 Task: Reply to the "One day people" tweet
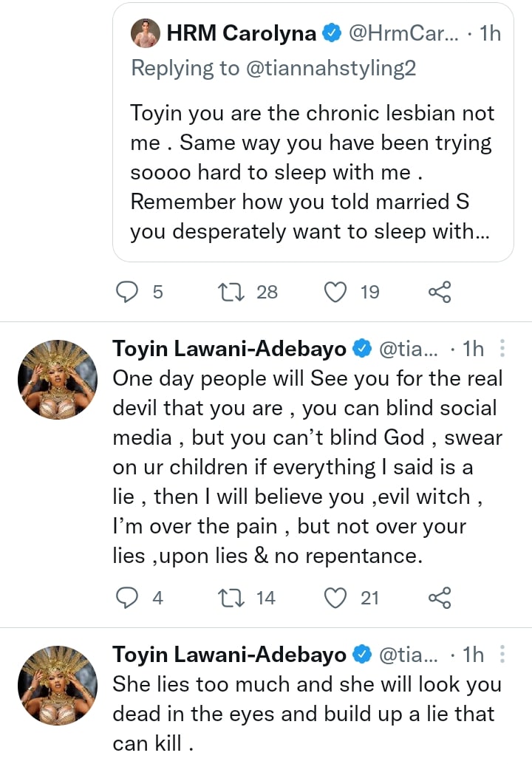(x=129, y=598)
